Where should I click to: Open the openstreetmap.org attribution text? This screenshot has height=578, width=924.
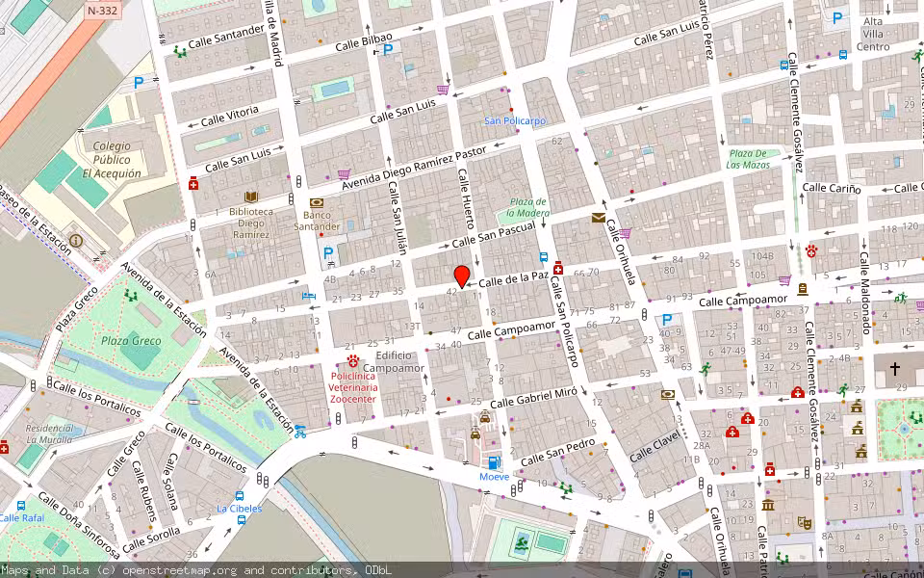[180, 570]
